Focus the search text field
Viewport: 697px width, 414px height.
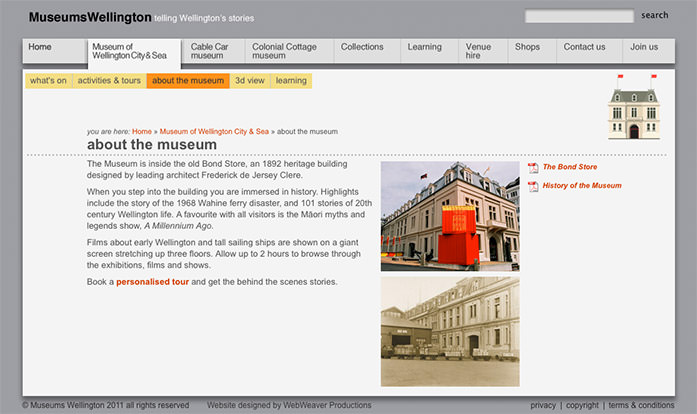pyautogui.click(x=579, y=16)
